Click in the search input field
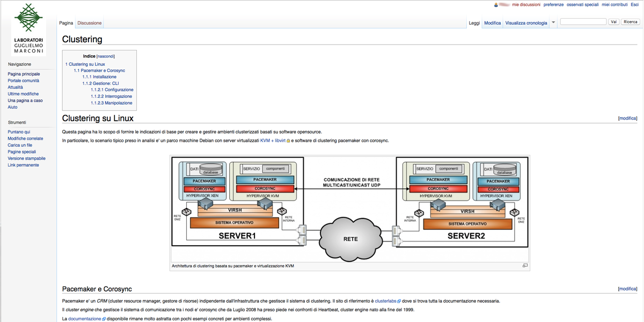Image resolution: width=644 pixels, height=322 pixels. 583,22
